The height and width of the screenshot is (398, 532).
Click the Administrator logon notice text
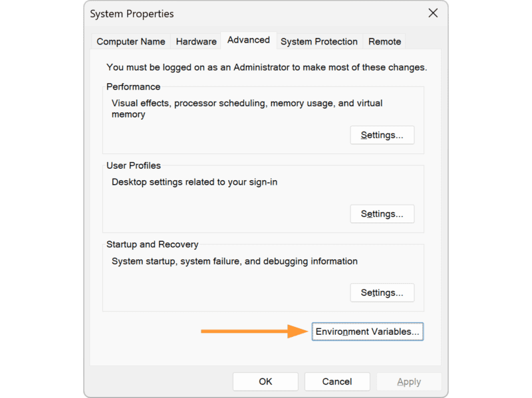tap(266, 67)
